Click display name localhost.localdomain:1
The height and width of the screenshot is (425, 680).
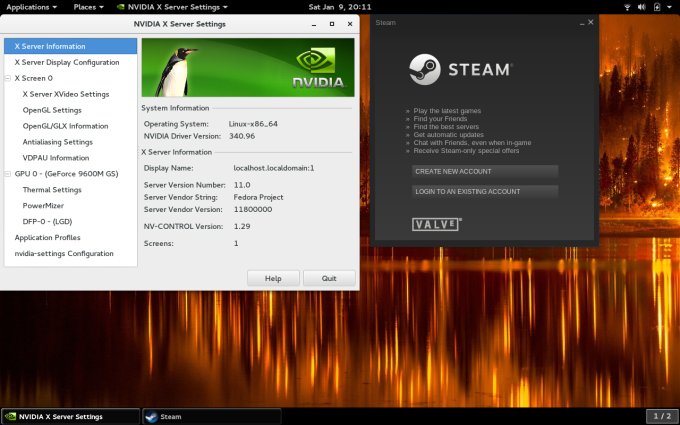274,168
